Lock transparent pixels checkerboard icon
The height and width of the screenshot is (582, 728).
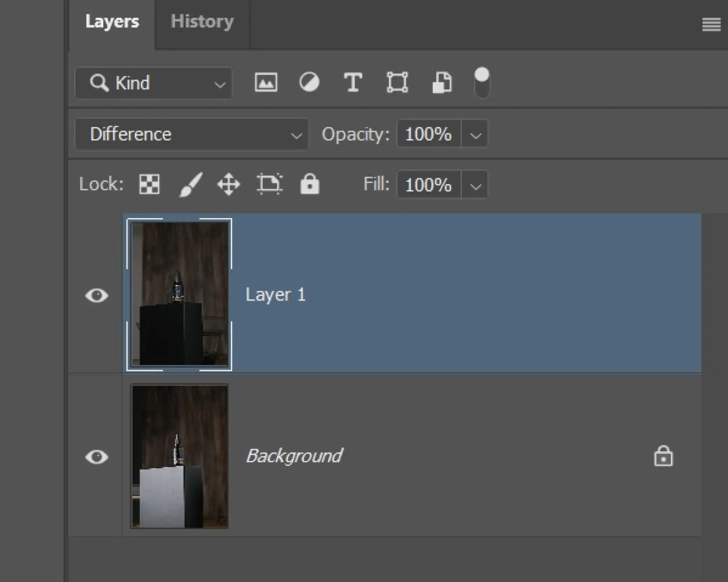(149, 184)
